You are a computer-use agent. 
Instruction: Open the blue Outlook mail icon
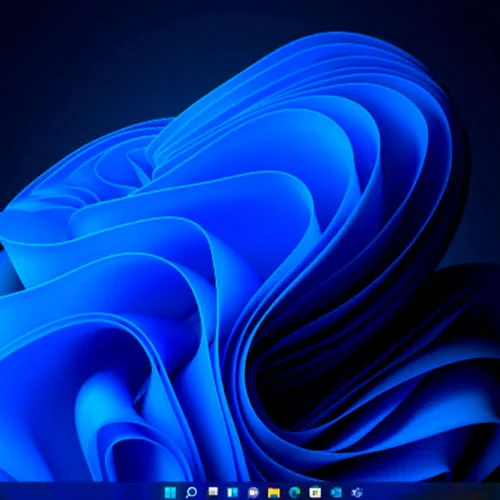(336, 492)
